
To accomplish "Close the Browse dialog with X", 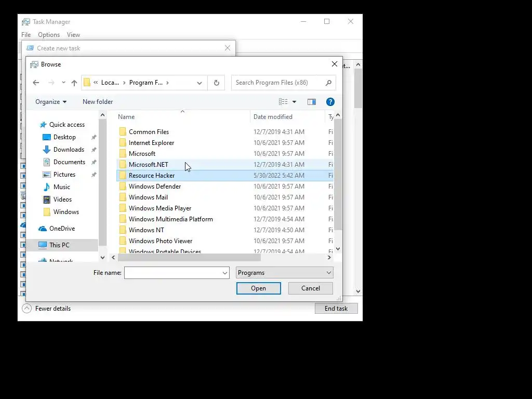I will (335, 64).
